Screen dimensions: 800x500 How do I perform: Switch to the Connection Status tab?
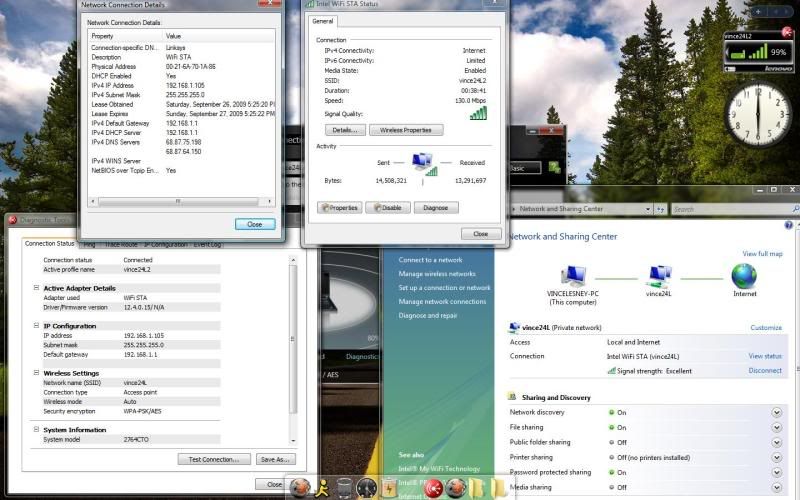click(49, 244)
